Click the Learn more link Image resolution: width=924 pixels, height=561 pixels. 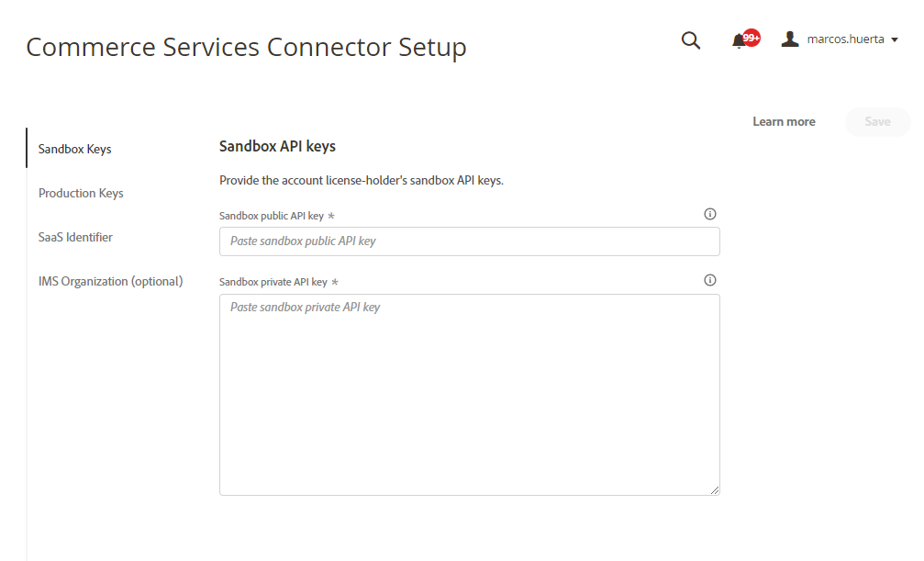point(784,121)
